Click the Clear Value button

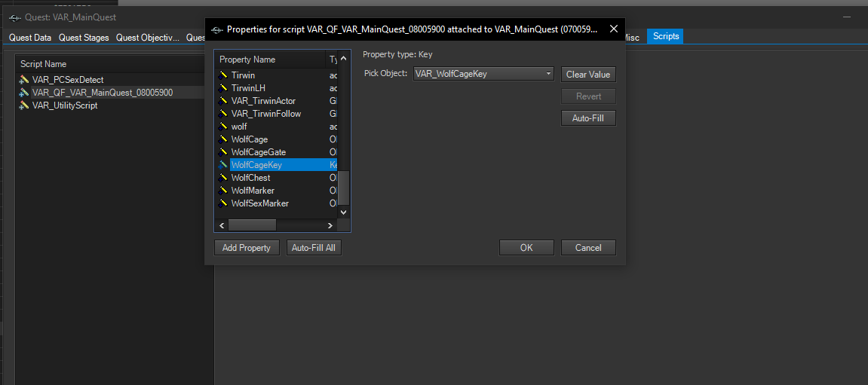588,74
